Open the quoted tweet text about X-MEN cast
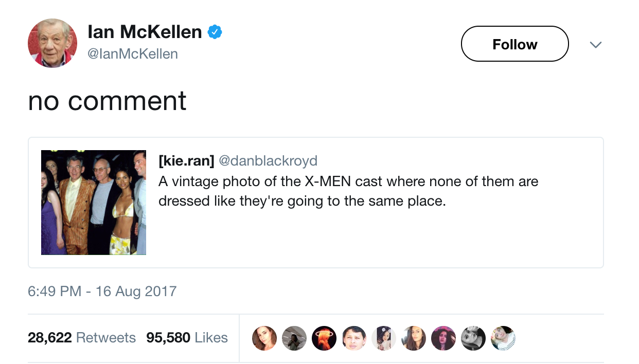 point(348,191)
